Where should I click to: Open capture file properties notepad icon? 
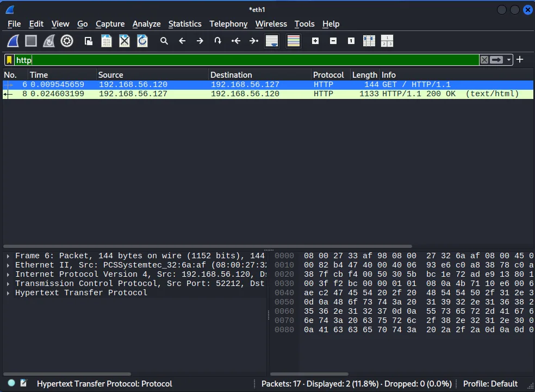pos(23,383)
